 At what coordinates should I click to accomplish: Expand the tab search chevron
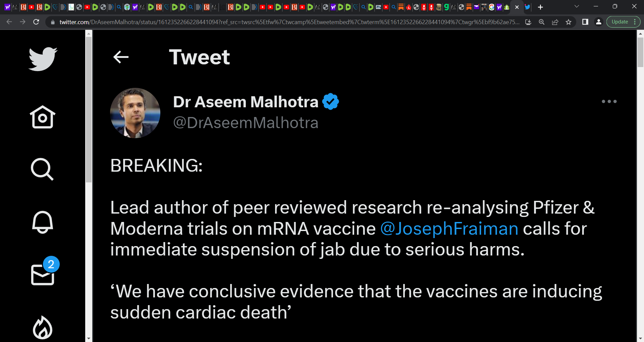coord(577,7)
